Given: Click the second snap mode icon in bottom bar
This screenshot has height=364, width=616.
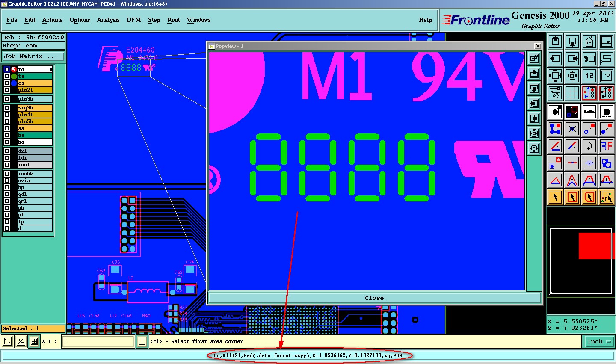Looking at the screenshot, I should (21, 341).
